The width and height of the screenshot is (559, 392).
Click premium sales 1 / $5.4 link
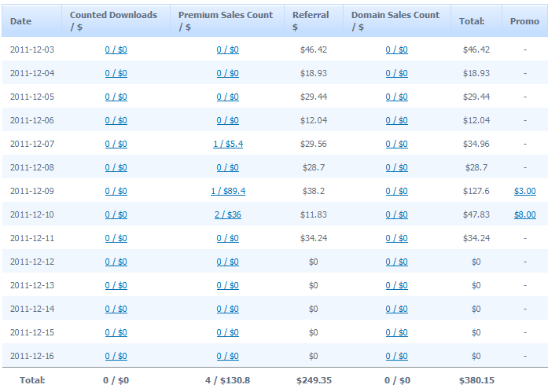click(227, 144)
